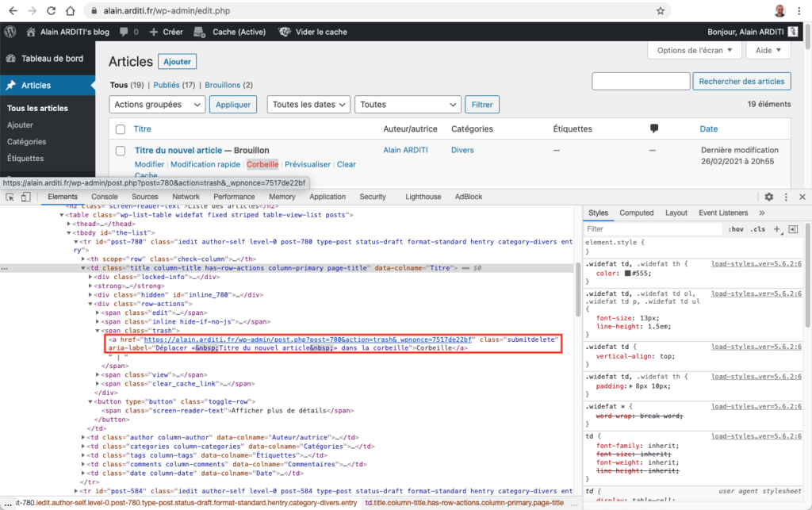Click Rechercher des articles button

(x=741, y=81)
